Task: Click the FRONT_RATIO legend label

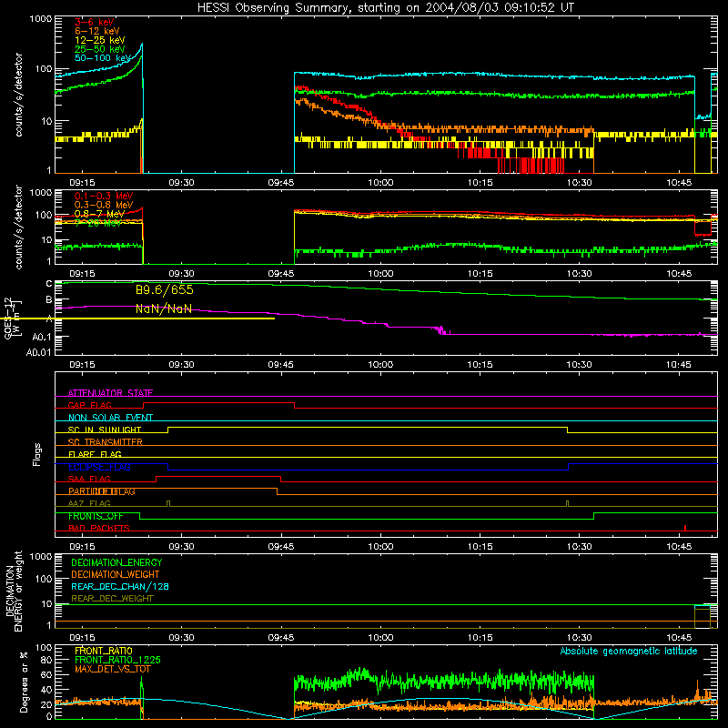Action: (104, 651)
